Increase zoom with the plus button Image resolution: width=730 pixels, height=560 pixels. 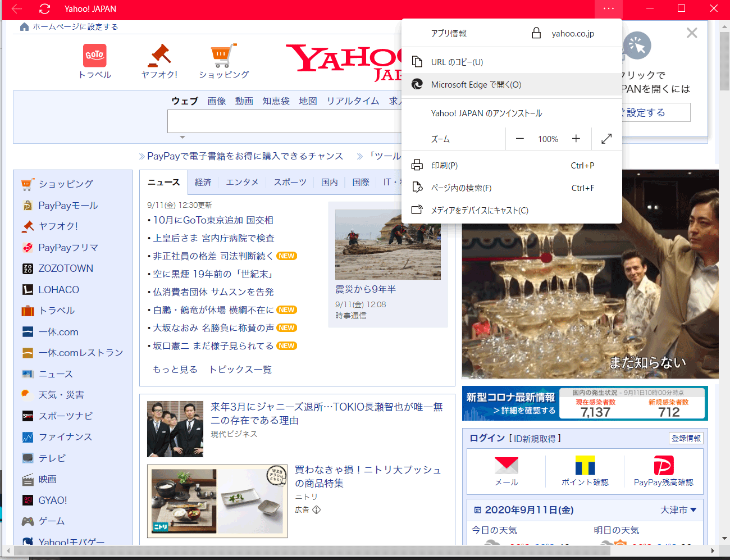click(576, 139)
